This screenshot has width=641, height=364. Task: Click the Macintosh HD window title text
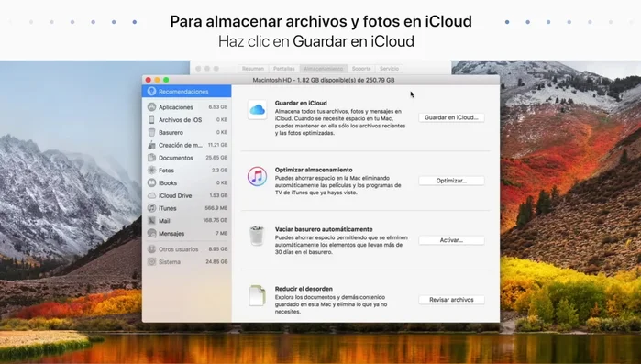pyautogui.click(x=324, y=80)
